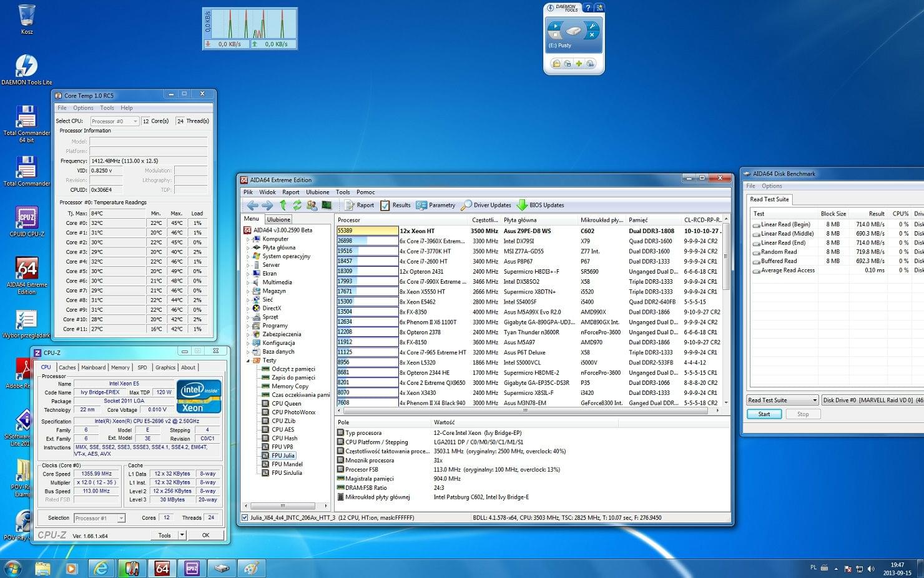Switch to Ulubione tab in AIDA64
The image size is (924, 578).
[x=278, y=219]
